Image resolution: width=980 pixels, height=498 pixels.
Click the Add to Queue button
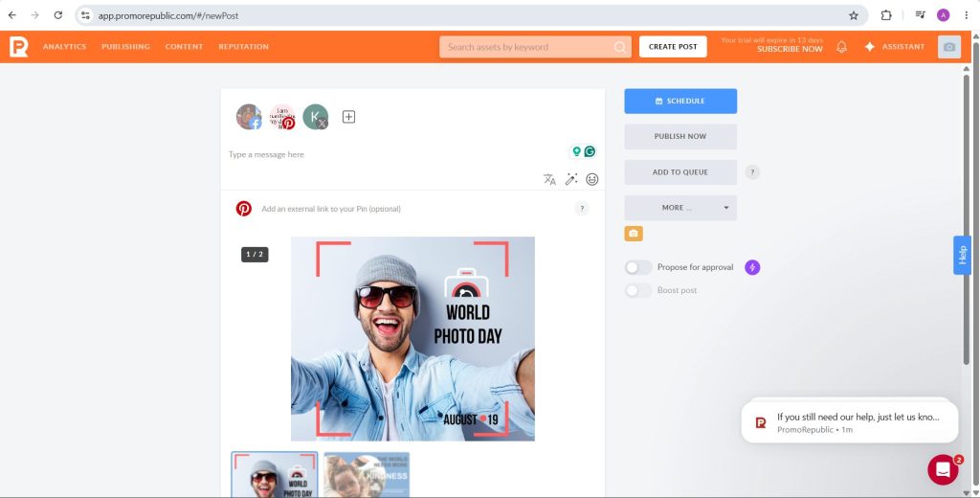[x=680, y=172]
